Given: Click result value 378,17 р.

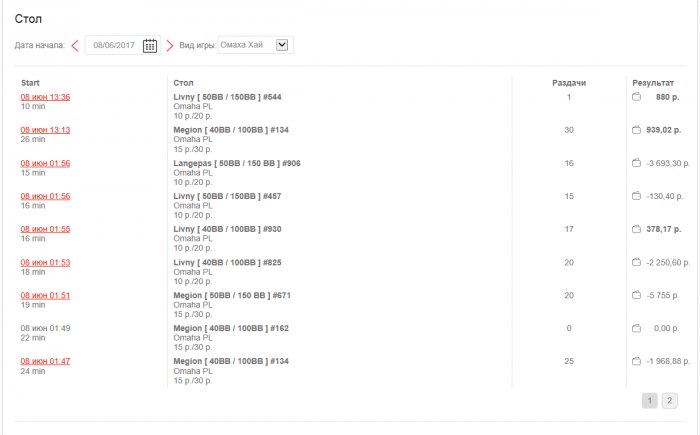Looking at the screenshot, I should [x=663, y=229].
